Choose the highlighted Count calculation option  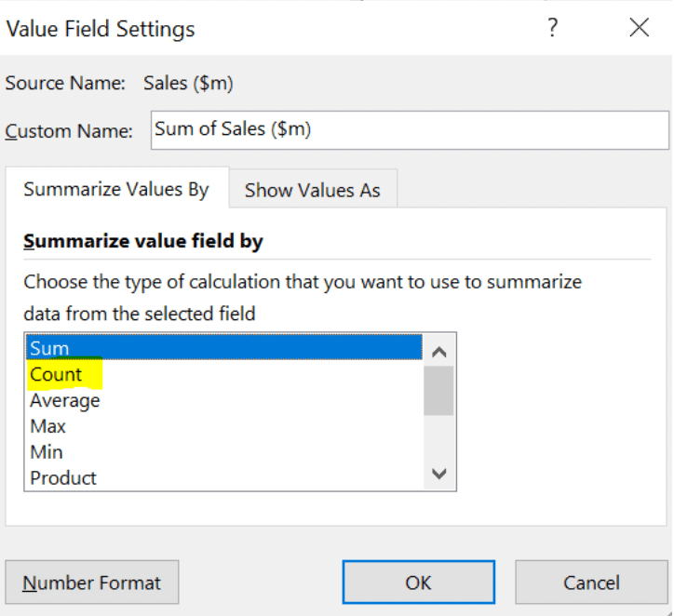57,374
